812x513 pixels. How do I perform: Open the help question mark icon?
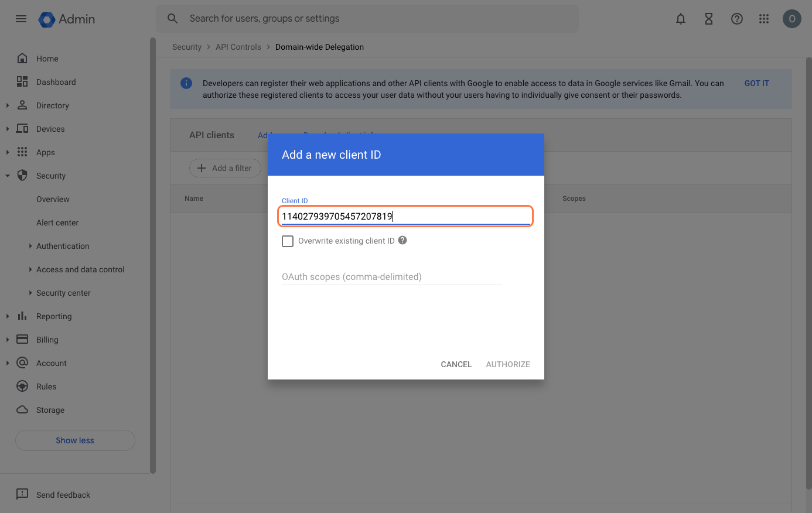[x=736, y=19]
